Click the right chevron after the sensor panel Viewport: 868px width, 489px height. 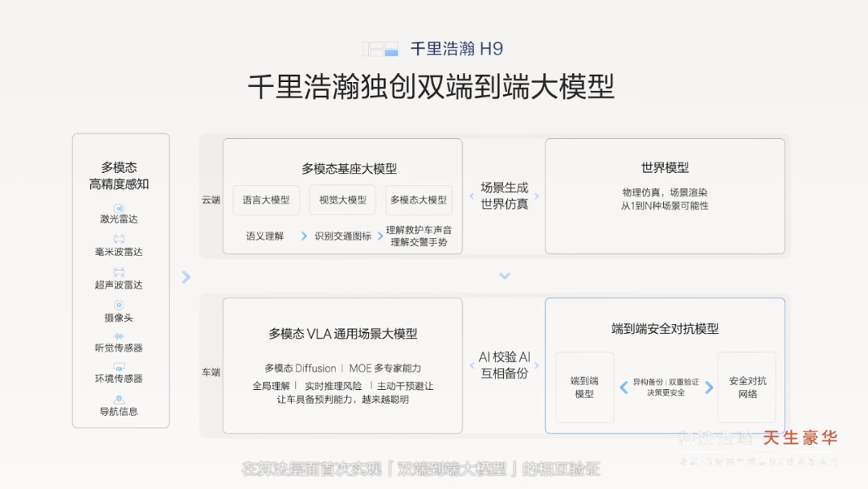pos(186,277)
